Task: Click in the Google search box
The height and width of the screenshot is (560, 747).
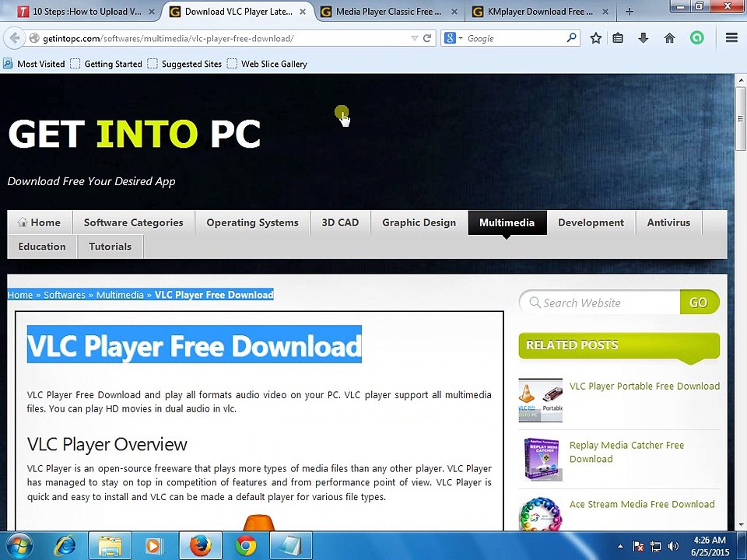Action: (x=514, y=38)
